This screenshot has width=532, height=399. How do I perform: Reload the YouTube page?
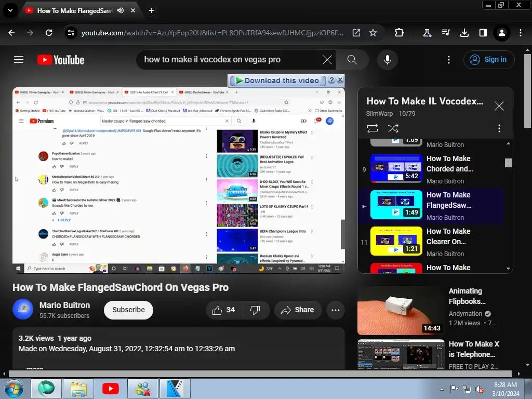tap(49, 33)
